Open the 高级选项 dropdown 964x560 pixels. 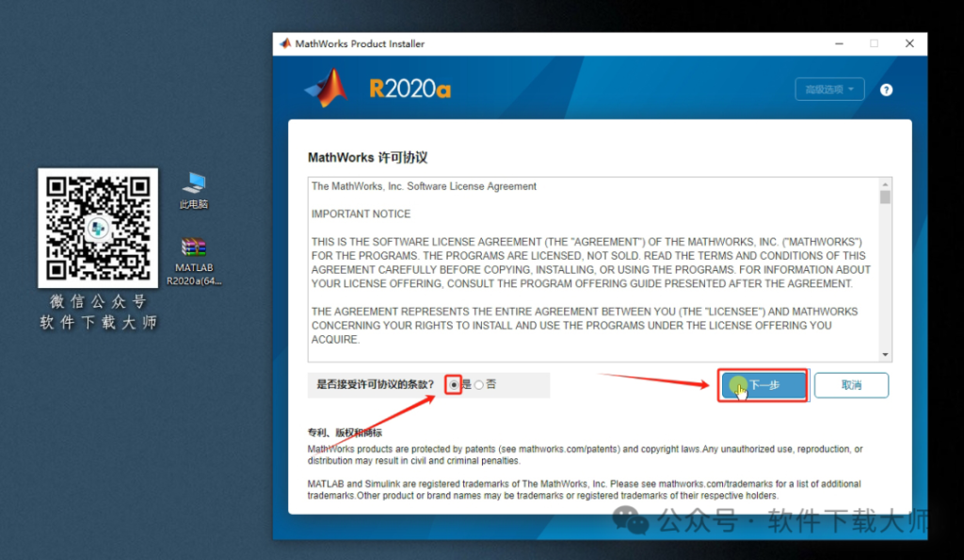[829, 88]
